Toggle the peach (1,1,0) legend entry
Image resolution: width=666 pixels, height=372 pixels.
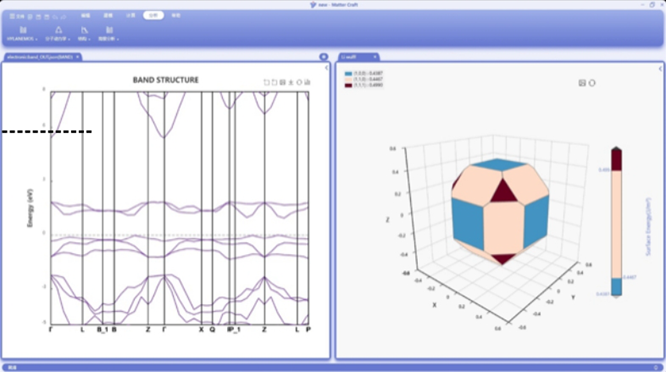(364, 79)
